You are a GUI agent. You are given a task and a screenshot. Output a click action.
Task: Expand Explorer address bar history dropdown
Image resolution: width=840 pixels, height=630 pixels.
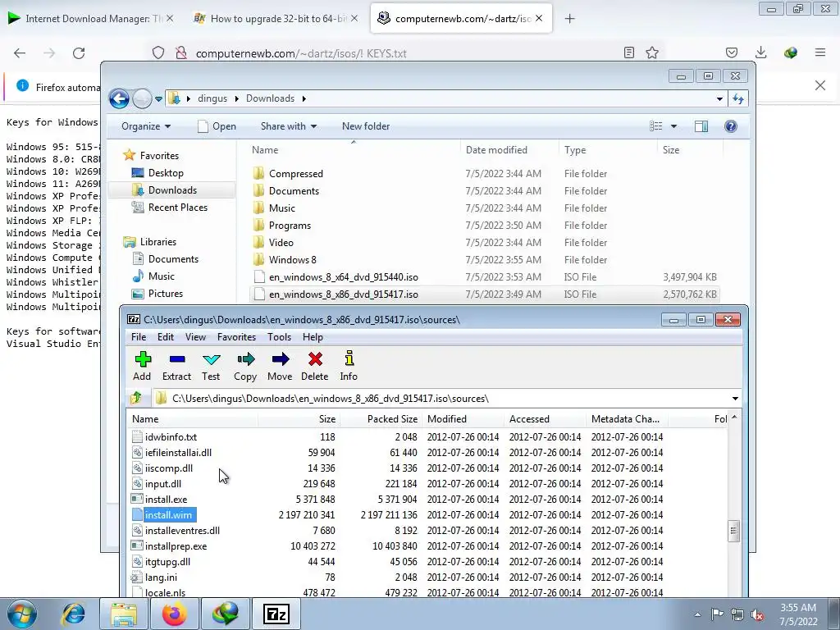click(x=719, y=98)
